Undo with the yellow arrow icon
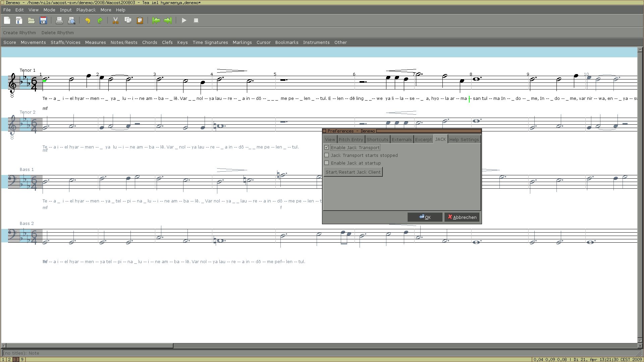 pyautogui.click(x=88, y=20)
